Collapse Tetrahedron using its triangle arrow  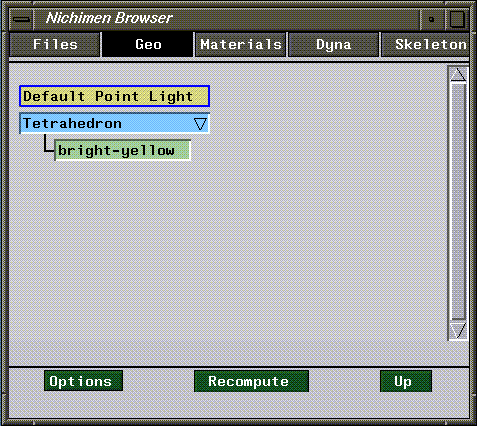[x=200, y=124]
